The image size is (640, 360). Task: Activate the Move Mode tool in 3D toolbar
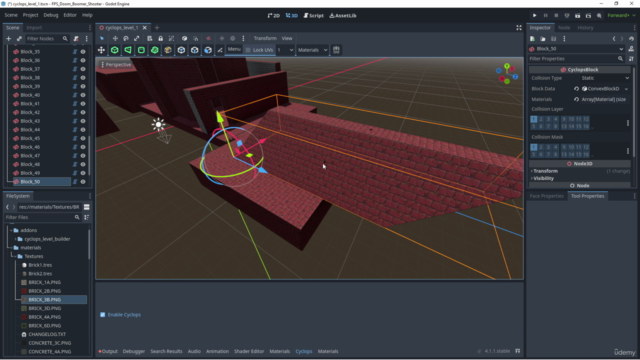[115, 38]
